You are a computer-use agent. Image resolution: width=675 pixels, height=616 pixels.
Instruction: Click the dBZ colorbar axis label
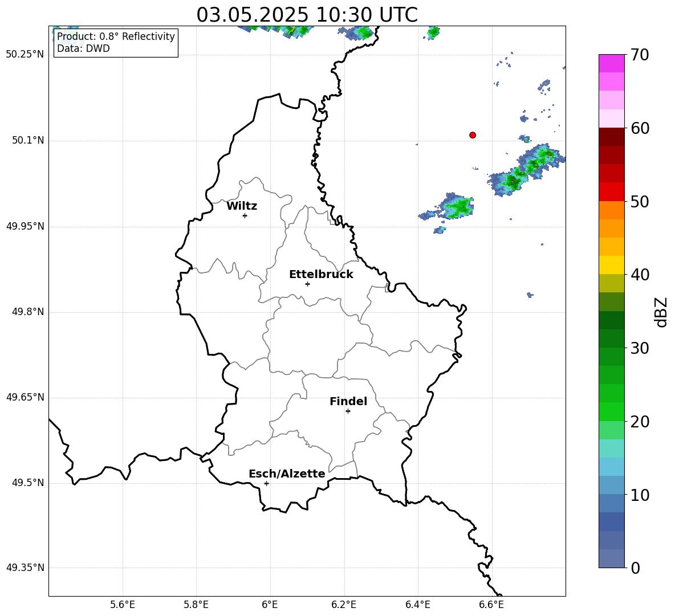(x=661, y=312)
